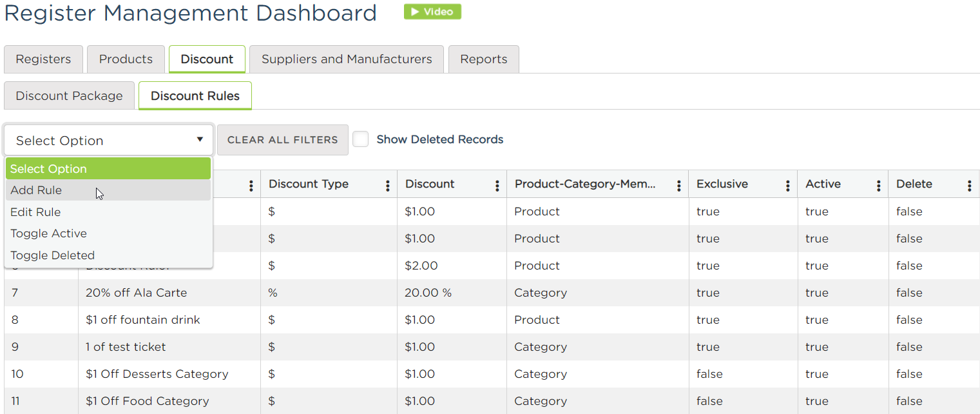Open the Reports tab
The image size is (980, 414).
click(x=484, y=59)
